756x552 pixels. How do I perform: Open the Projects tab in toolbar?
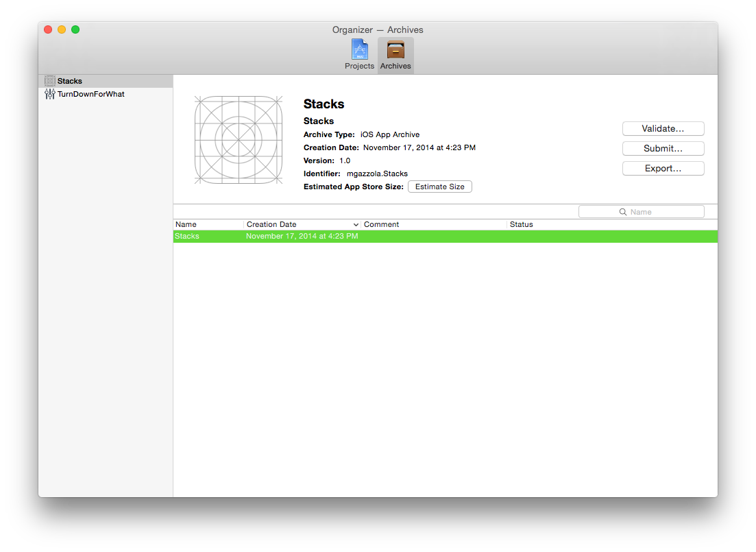[359, 54]
